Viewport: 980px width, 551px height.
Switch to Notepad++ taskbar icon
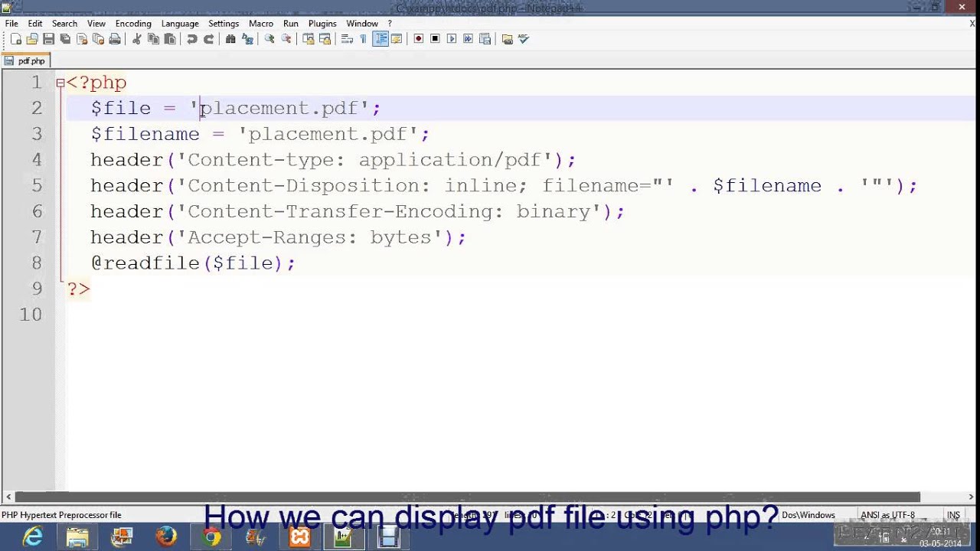pyautogui.click(x=344, y=537)
